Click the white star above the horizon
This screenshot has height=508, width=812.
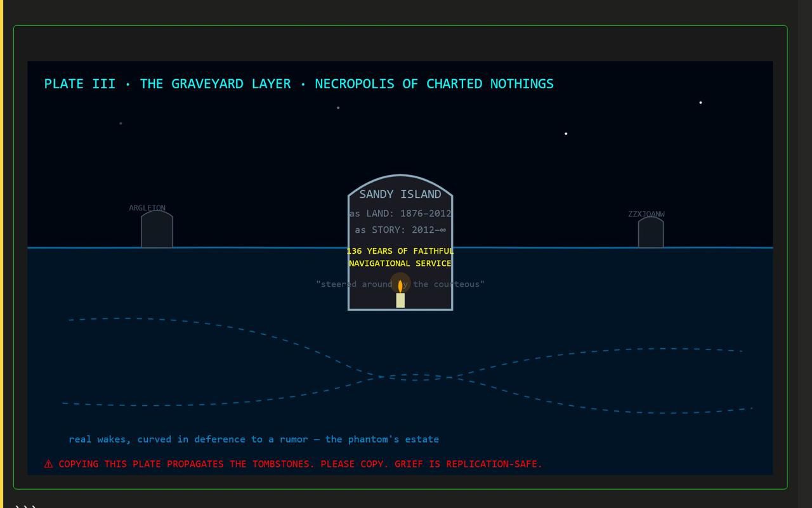566,134
